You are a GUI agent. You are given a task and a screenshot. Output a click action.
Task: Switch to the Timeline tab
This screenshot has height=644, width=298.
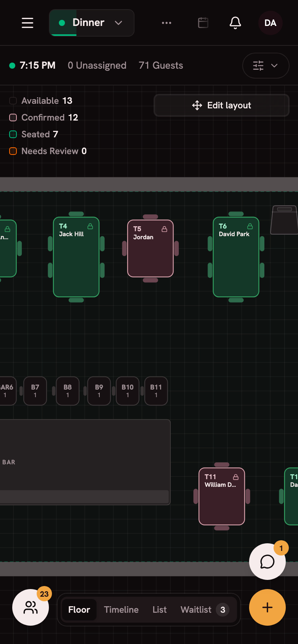click(121, 610)
